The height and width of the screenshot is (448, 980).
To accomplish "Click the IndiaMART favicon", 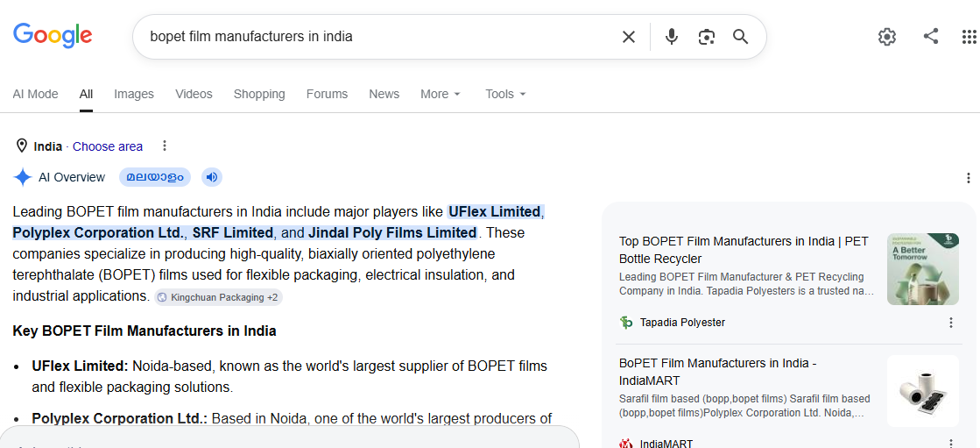I will pyautogui.click(x=625, y=444).
